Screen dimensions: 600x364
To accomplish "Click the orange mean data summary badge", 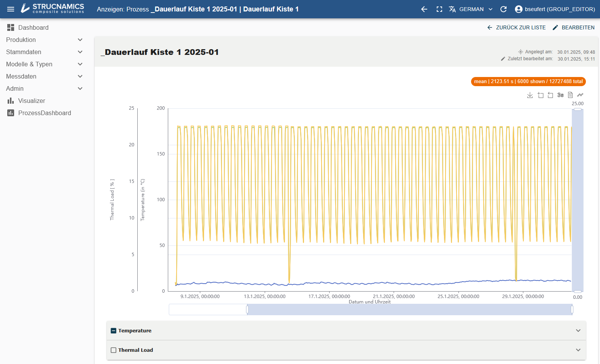I will 528,82.
